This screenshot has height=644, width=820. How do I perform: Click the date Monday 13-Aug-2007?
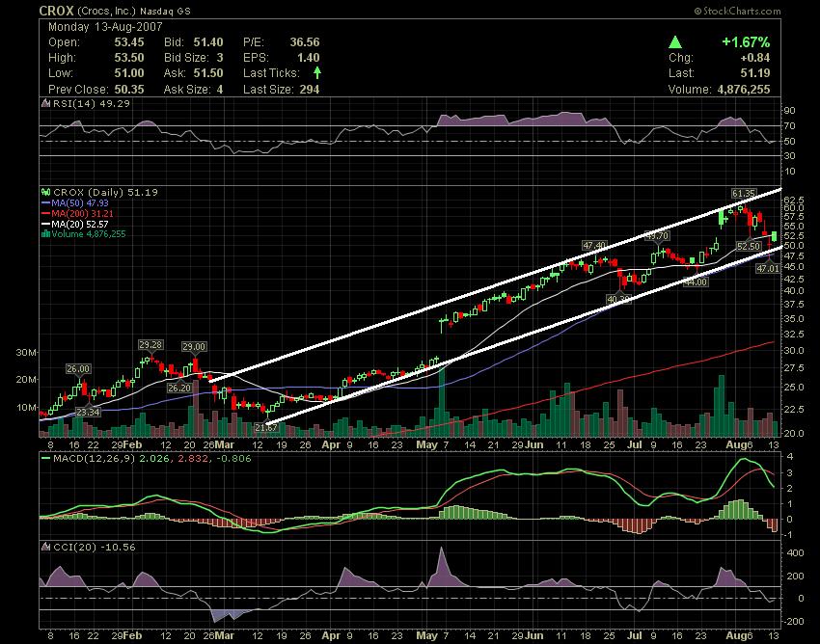[x=105, y=27]
